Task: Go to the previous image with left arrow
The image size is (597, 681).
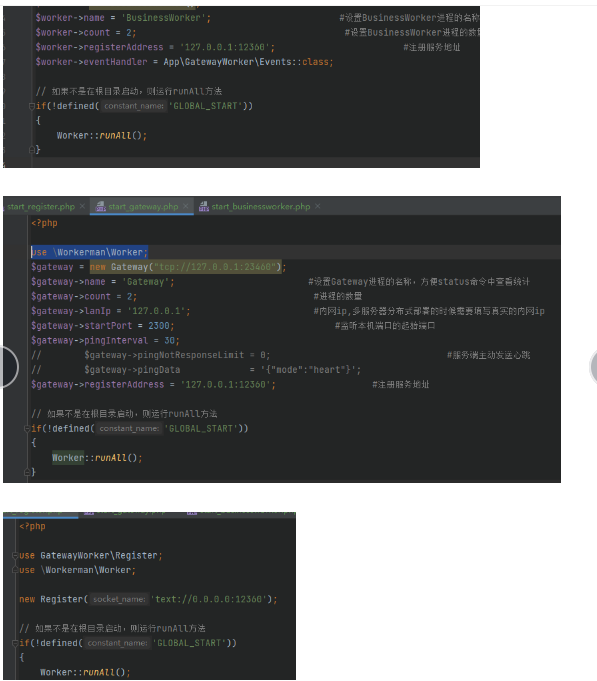Action: click(x=7, y=367)
